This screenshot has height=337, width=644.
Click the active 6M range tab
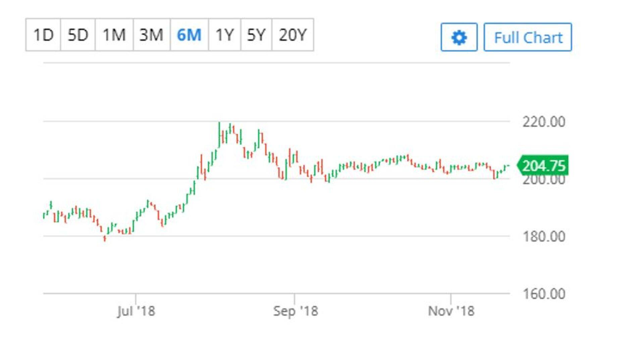(189, 35)
